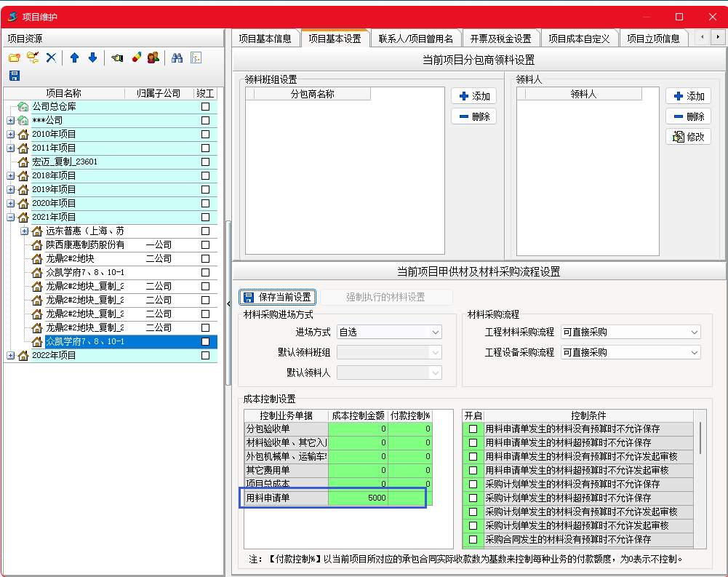
Task: Enable the first 用料申请单 control condition checkbox
Action: (473, 429)
